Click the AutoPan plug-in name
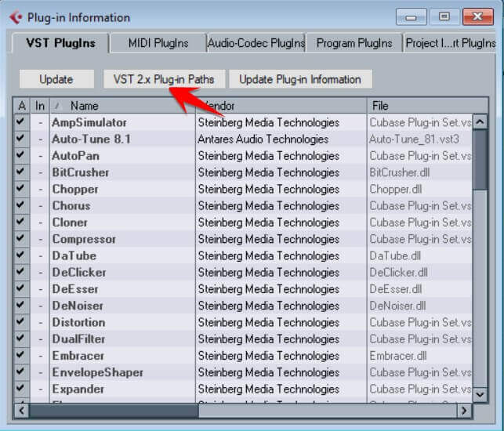Image resolution: width=504 pixels, height=431 pixels. pyautogui.click(x=76, y=156)
